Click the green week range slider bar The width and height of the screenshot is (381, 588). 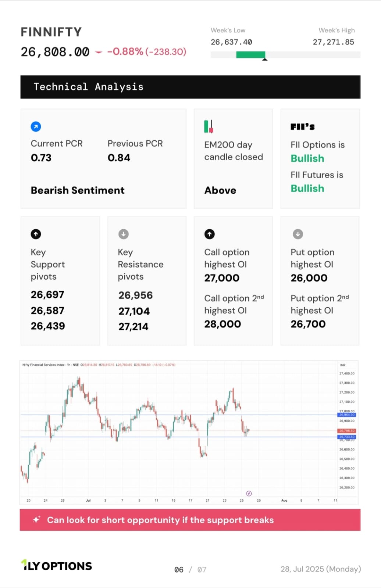click(250, 55)
